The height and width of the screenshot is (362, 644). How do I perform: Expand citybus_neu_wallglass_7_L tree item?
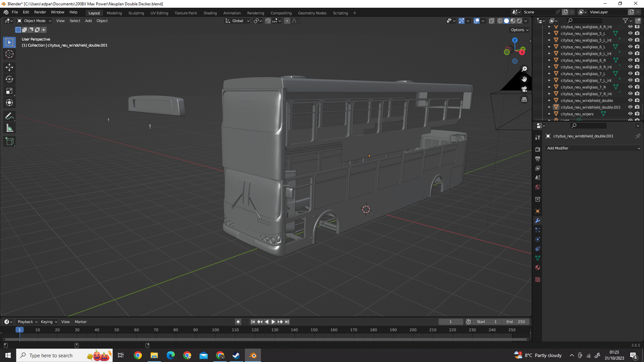click(549, 73)
